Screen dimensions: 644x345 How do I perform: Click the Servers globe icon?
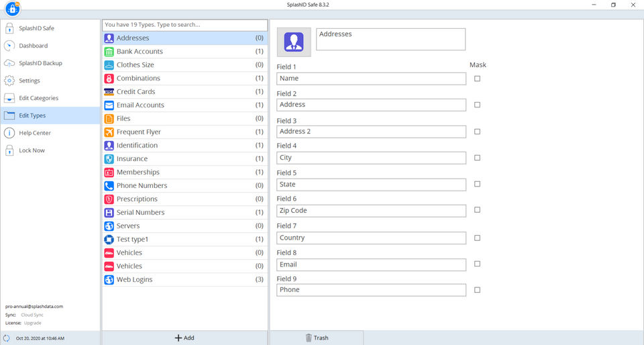tap(109, 226)
